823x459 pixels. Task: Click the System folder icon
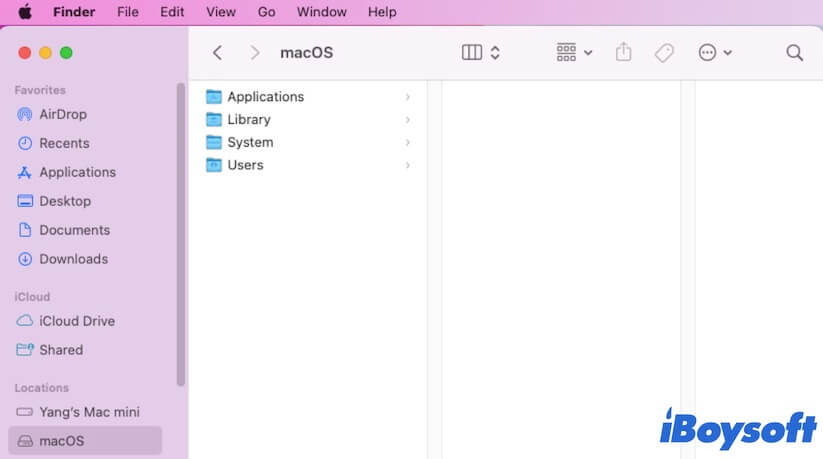pyautogui.click(x=214, y=142)
